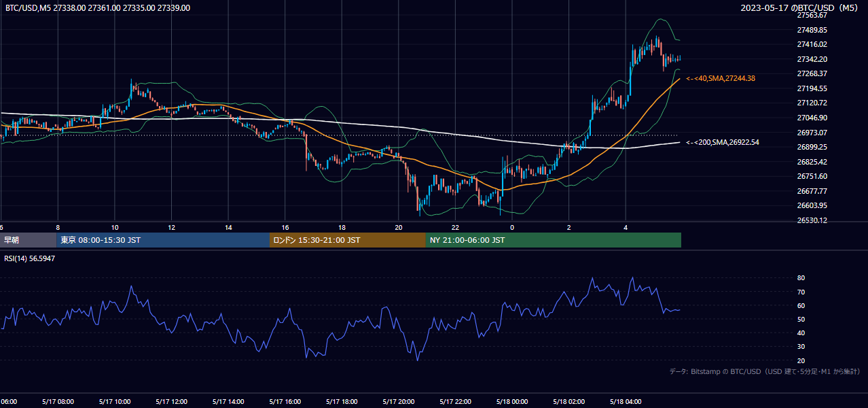
Task: Click price axis value 27268.37
Action: point(812,73)
